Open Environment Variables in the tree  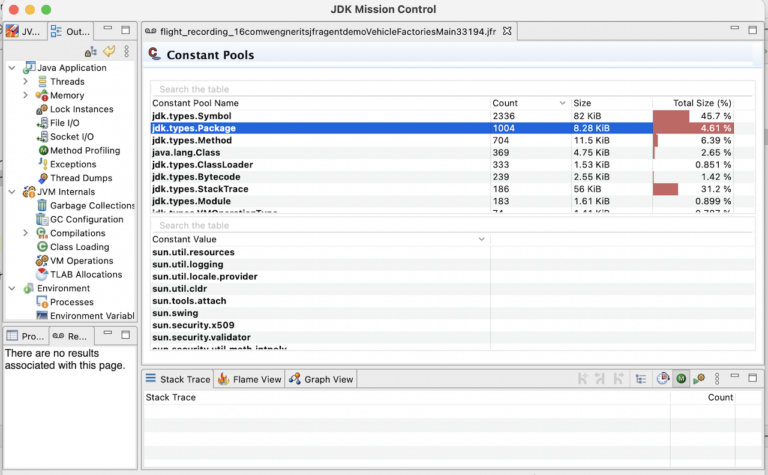click(x=92, y=316)
